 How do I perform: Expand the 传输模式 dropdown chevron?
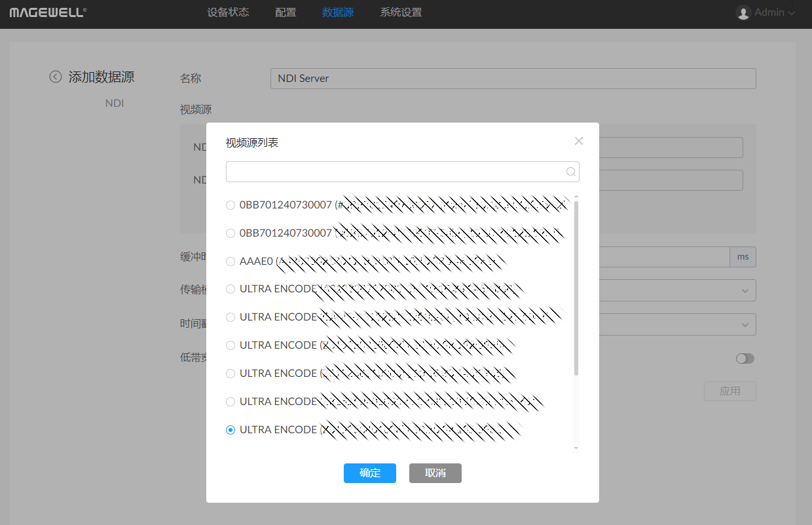point(745,290)
